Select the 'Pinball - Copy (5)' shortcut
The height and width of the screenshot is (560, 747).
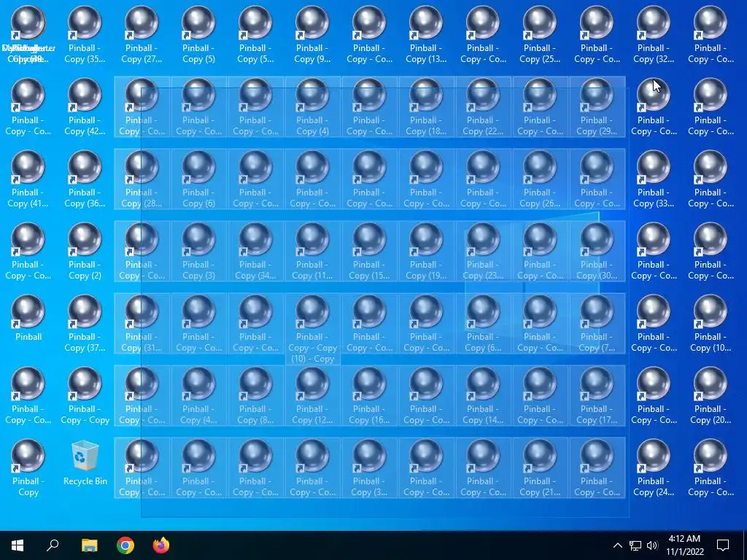(198, 34)
